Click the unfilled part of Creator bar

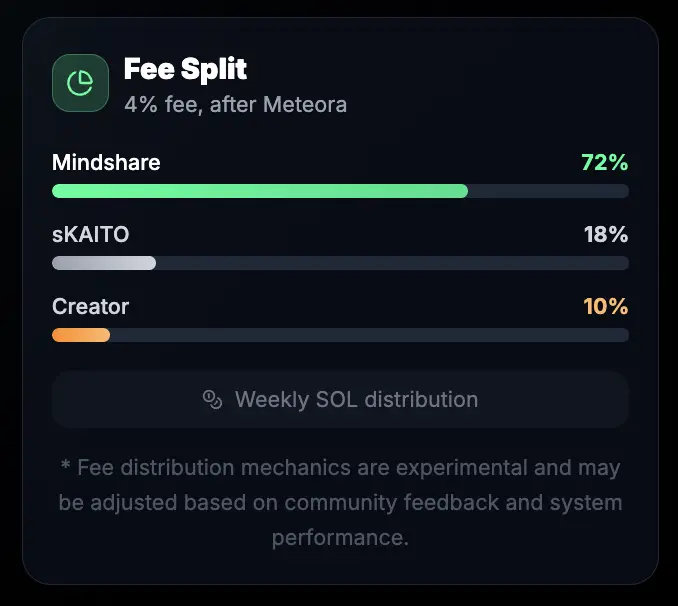[x=369, y=335]
